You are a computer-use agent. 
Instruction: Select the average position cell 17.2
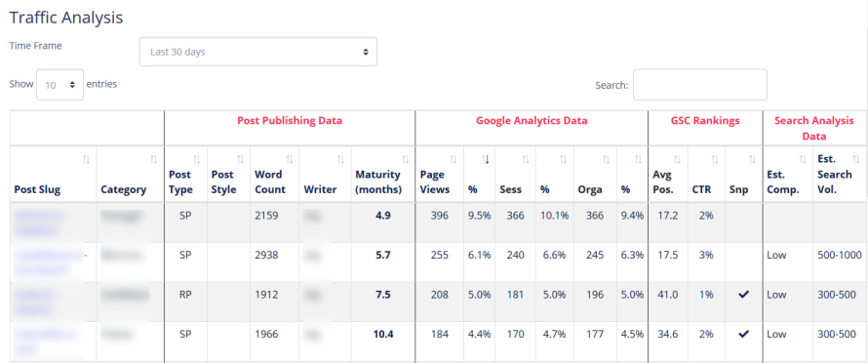pos(668,215)
